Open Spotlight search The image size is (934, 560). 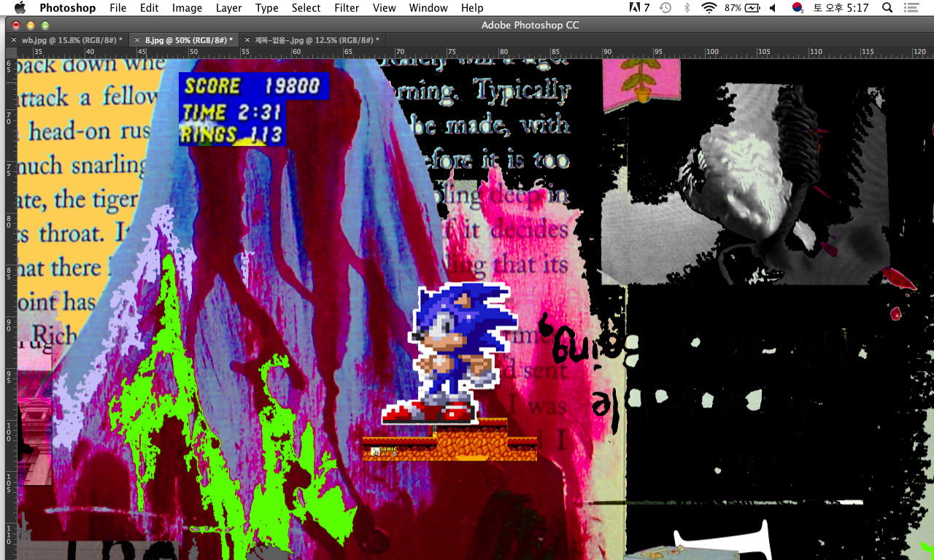887,8
